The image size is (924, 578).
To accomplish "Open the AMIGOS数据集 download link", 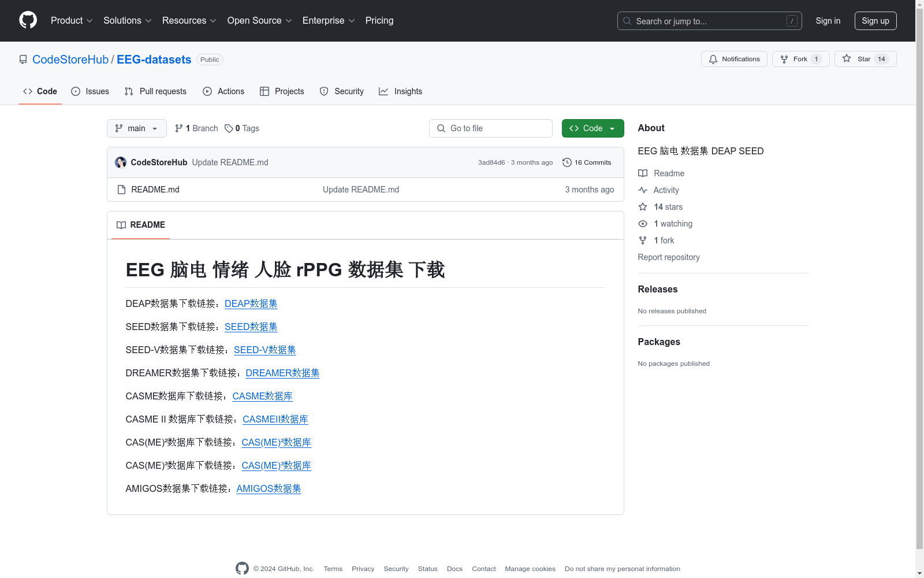I will tap(269, 488).
